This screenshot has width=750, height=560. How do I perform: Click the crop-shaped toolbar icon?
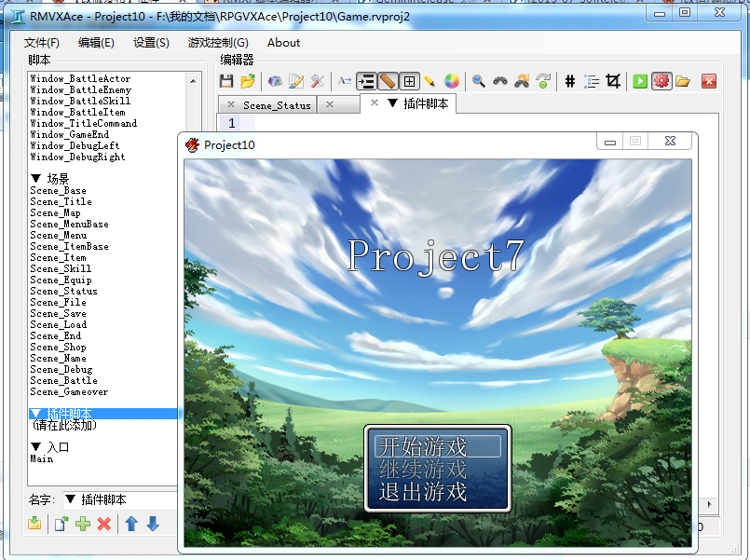(x=613, y=81)
